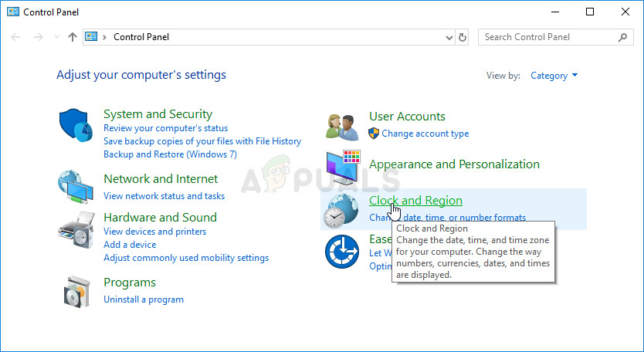Open the View by Category dropdown

click(x=554, y=76)
